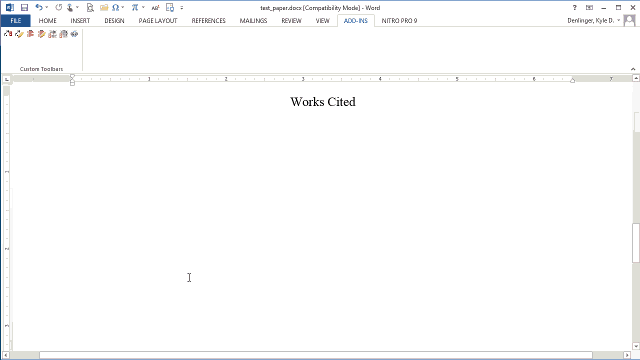Image resolution: width=640 pixels, height=360 pixels.
Task: Click the Word application icon in title bar
Action: click(x=10, y=7)
